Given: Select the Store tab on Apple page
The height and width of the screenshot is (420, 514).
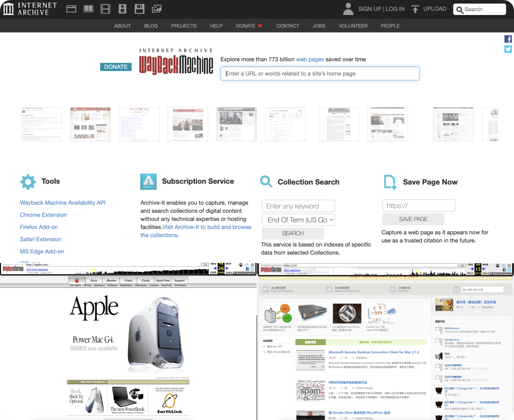Looking at the screenshot, I should 94,280.
